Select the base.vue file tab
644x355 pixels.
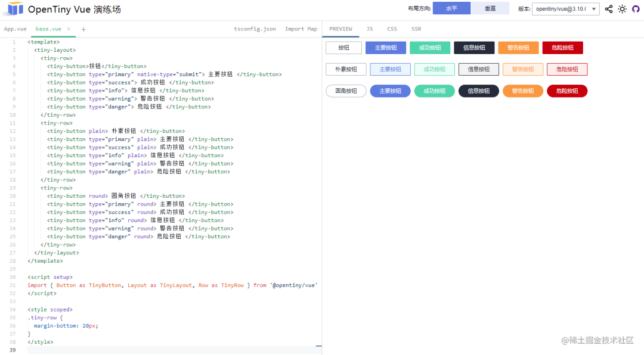[x=48, y=29]
